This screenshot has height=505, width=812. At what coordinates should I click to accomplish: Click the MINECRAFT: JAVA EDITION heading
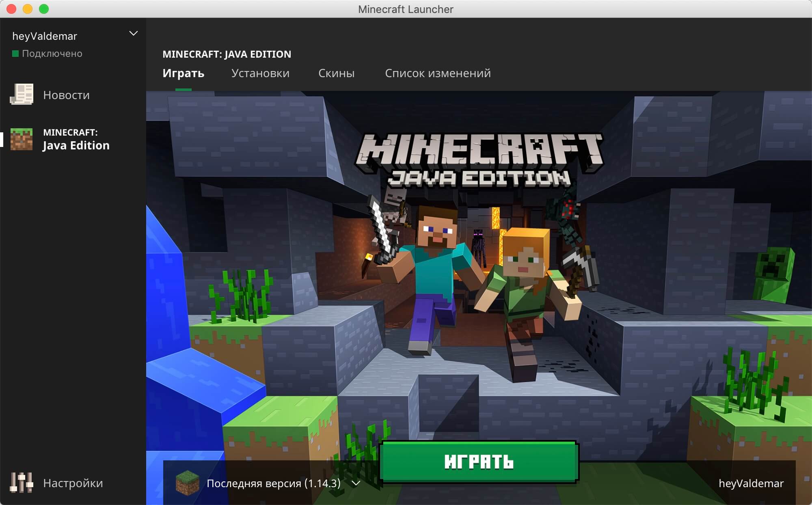point(227,54)
